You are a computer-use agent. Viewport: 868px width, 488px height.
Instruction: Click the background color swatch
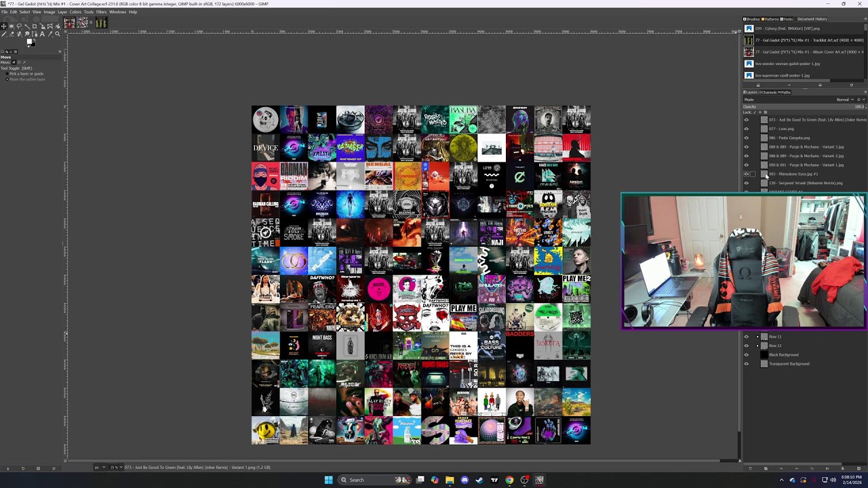33,45
